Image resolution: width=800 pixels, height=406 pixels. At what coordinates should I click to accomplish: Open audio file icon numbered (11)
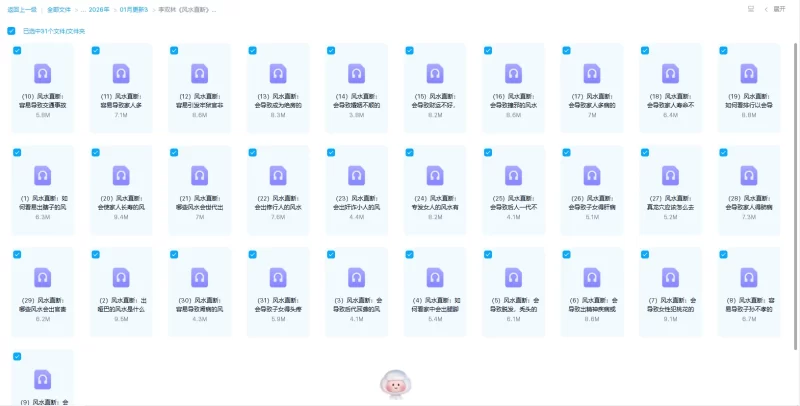tap(121, 73)
